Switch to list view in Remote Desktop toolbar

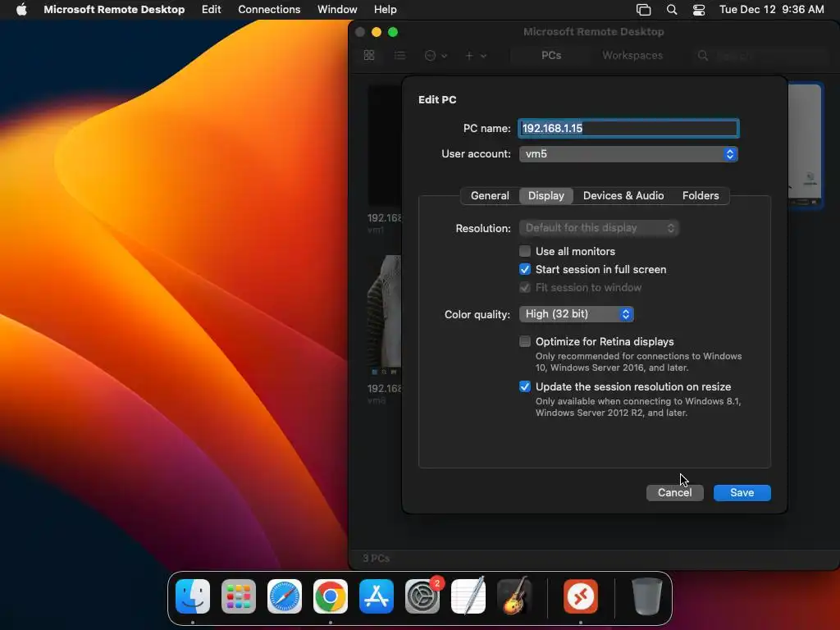[x=399, y=55]
